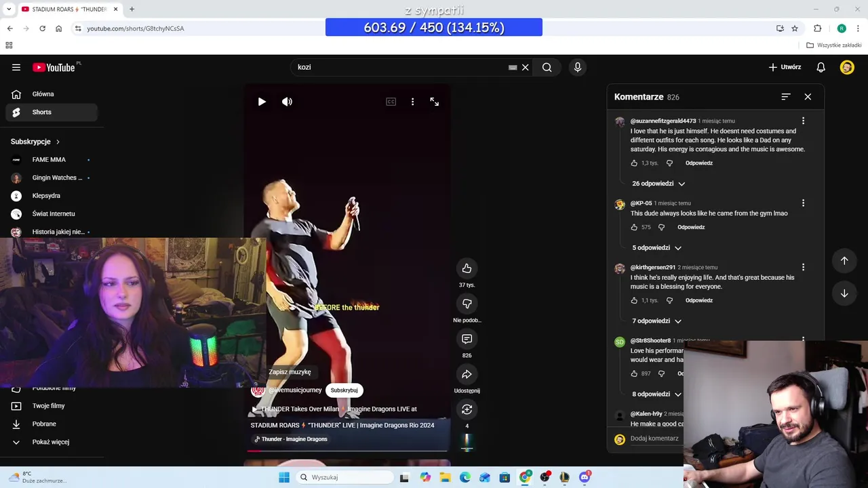Open the Chrome extensions puzzle icon
The width and height of the screenshot is (868, 488).
point(817,28)
